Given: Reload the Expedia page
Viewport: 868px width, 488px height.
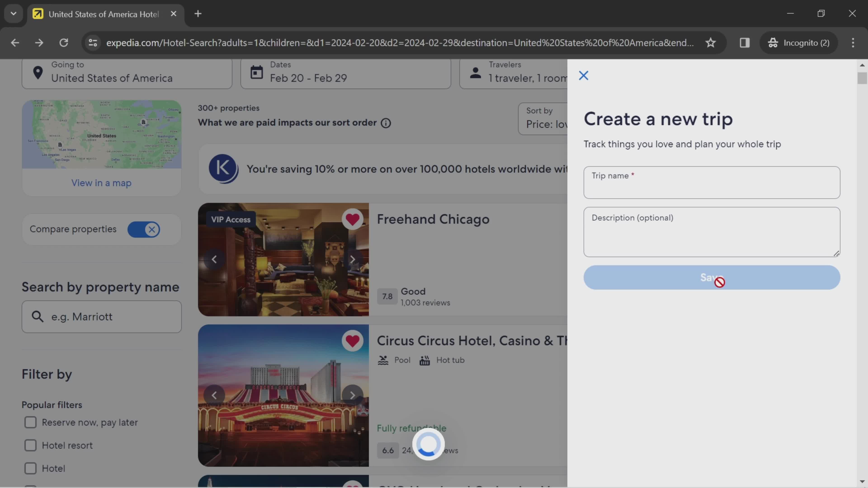Looking at the screenshot, I should coord(64,43).
